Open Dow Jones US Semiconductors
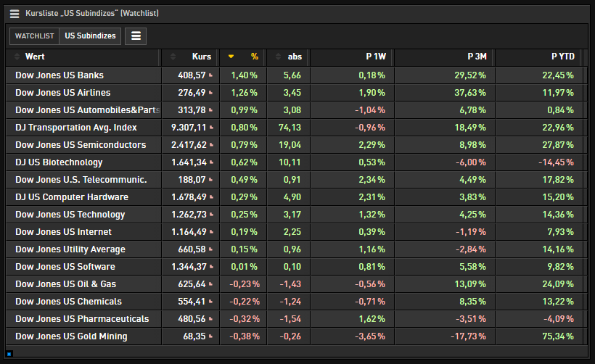The width and height of the screenshot is (595, 364). pos(81,145)
